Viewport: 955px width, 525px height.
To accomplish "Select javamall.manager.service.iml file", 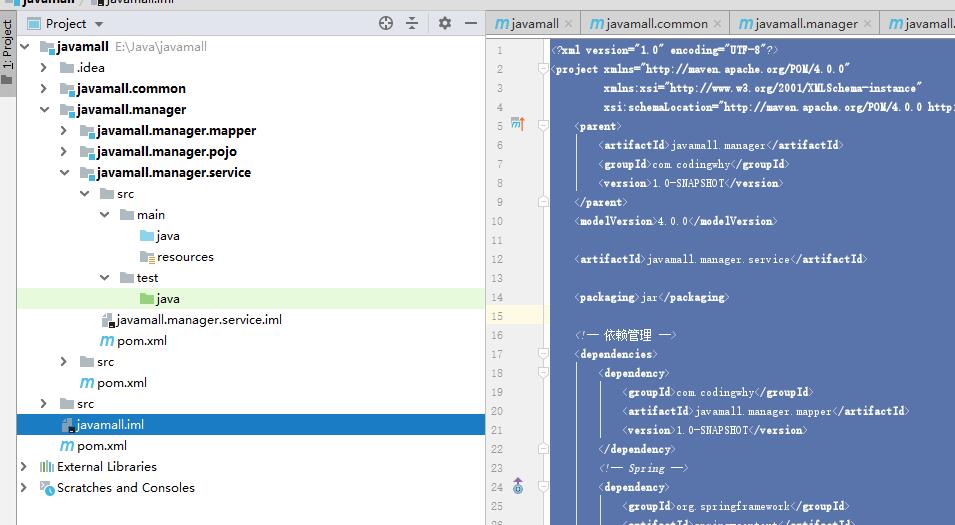I will [x=198, y=320].
